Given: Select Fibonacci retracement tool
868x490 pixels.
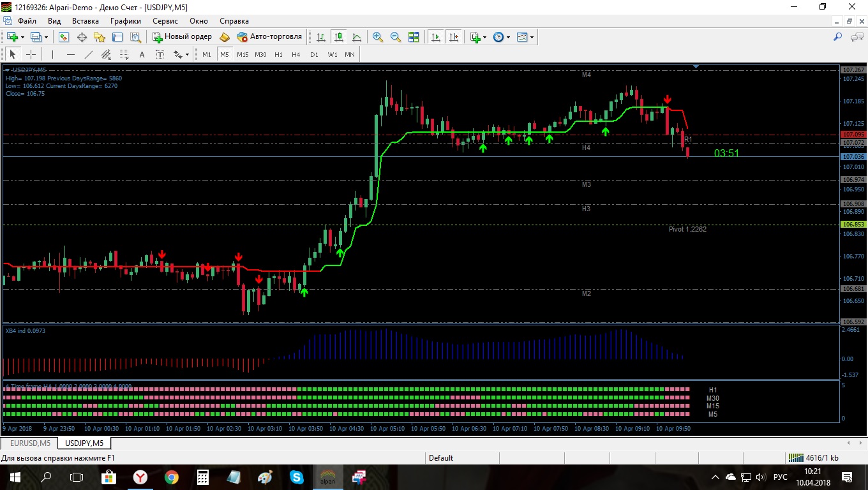Looking at the screenshot, I should point(124,54).
